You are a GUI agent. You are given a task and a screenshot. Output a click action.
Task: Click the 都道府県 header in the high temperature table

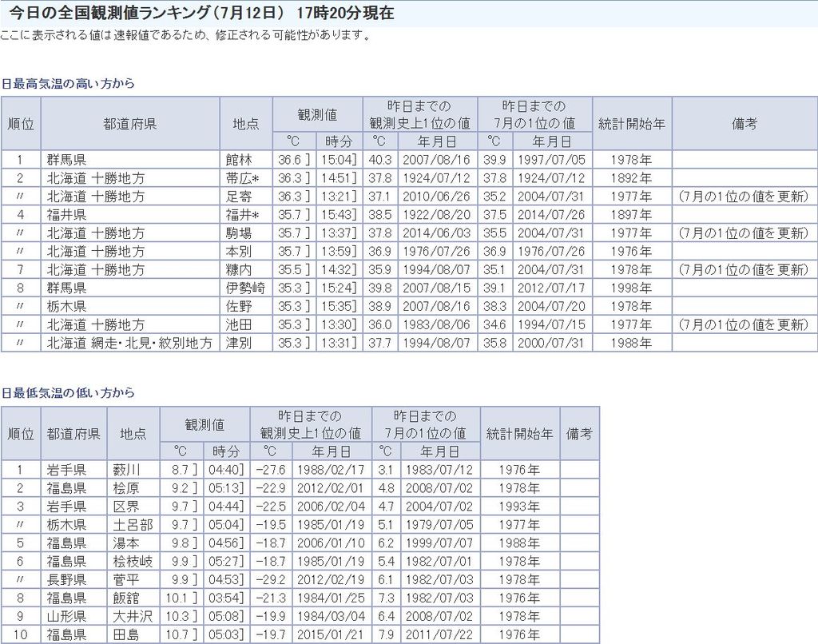129,124
